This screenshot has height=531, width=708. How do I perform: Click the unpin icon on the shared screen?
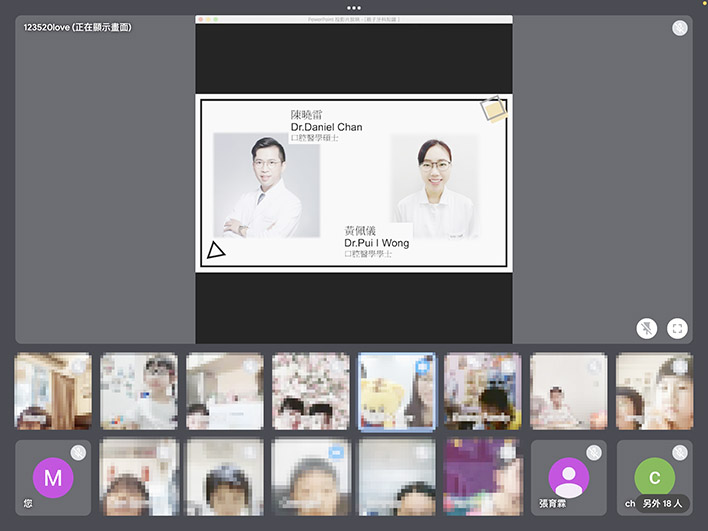pos(647,328)
